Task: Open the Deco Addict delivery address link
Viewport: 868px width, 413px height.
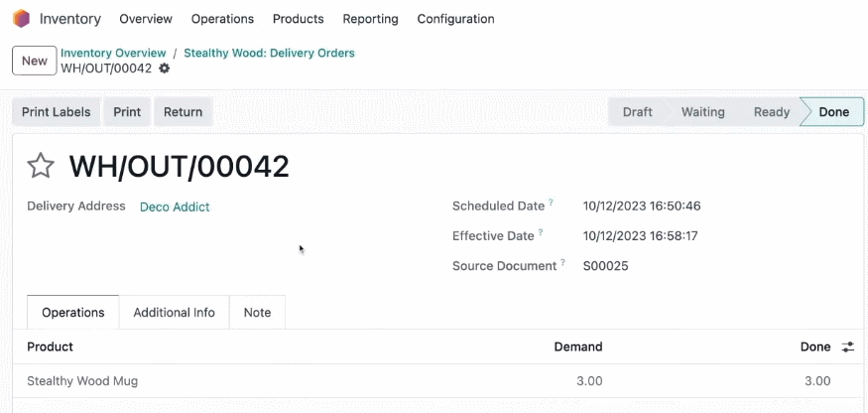Action: tap(175, 206)
